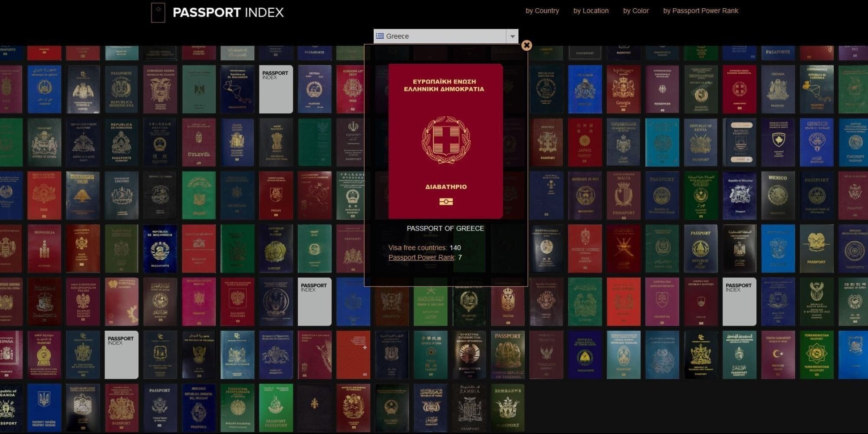Image resolution: width=868 pixels, height=434 pixels.
Task: Select the red Swiss passport with cross
Action: pos(353,355)
